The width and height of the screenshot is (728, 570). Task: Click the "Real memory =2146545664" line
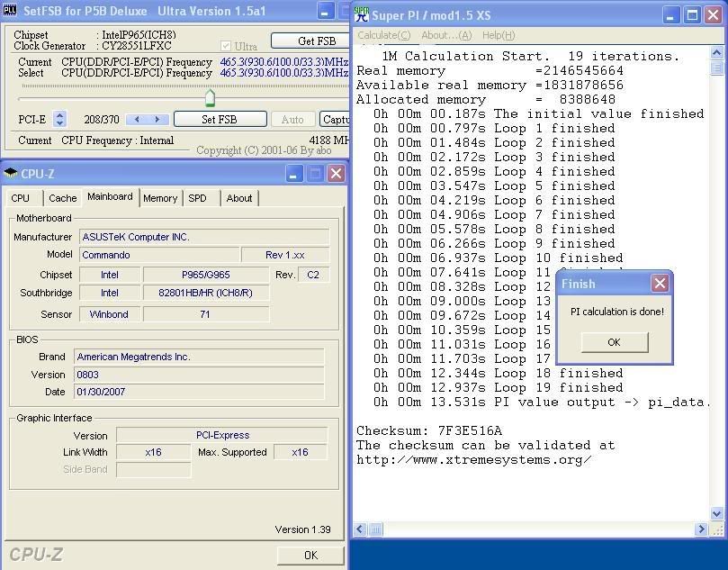(490, 70)
